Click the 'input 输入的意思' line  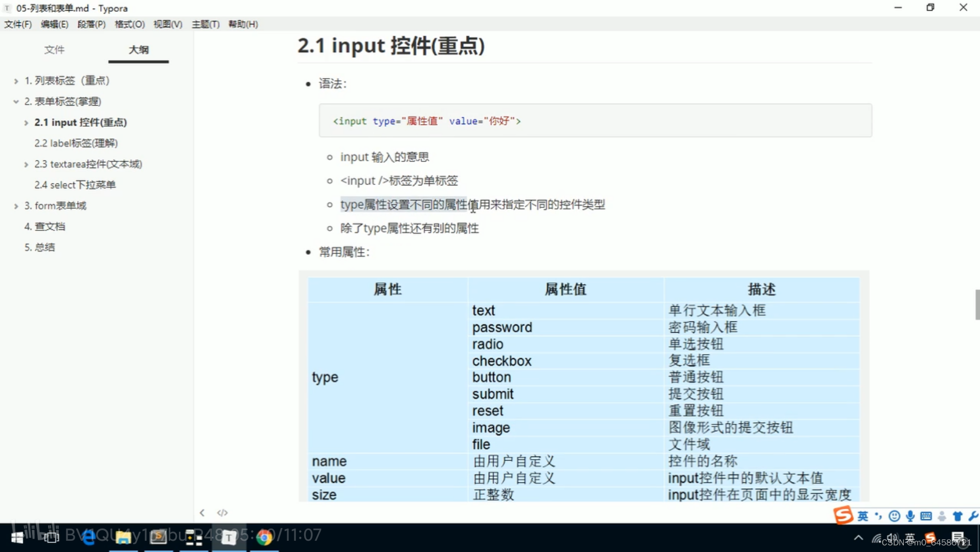point(384,157)
